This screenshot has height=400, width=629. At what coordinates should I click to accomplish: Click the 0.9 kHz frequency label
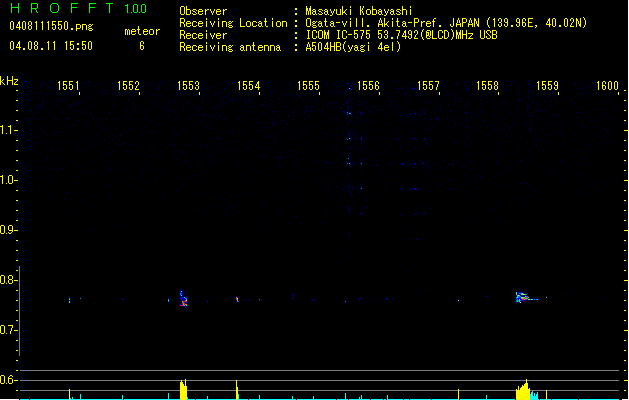[8, 230]
